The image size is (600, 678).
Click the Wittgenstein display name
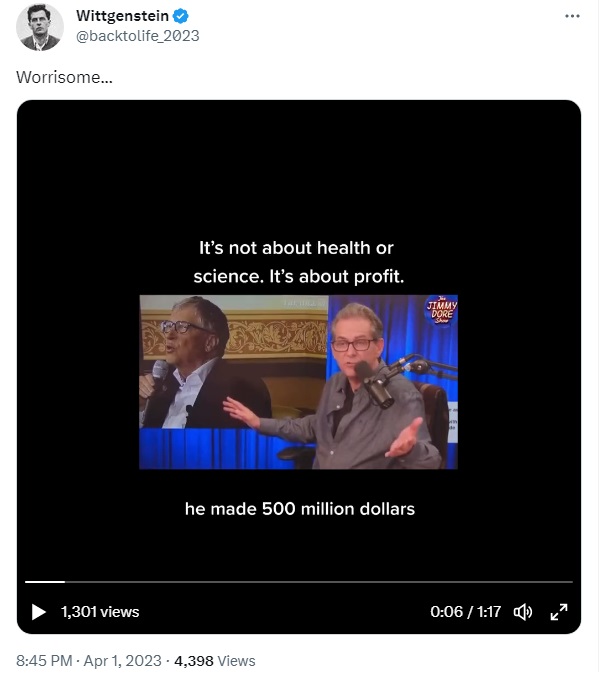point(122,16)
